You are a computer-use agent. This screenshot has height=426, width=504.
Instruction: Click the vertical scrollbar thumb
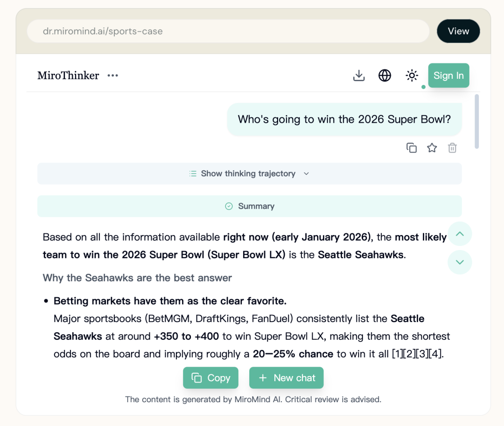point(476,121)
